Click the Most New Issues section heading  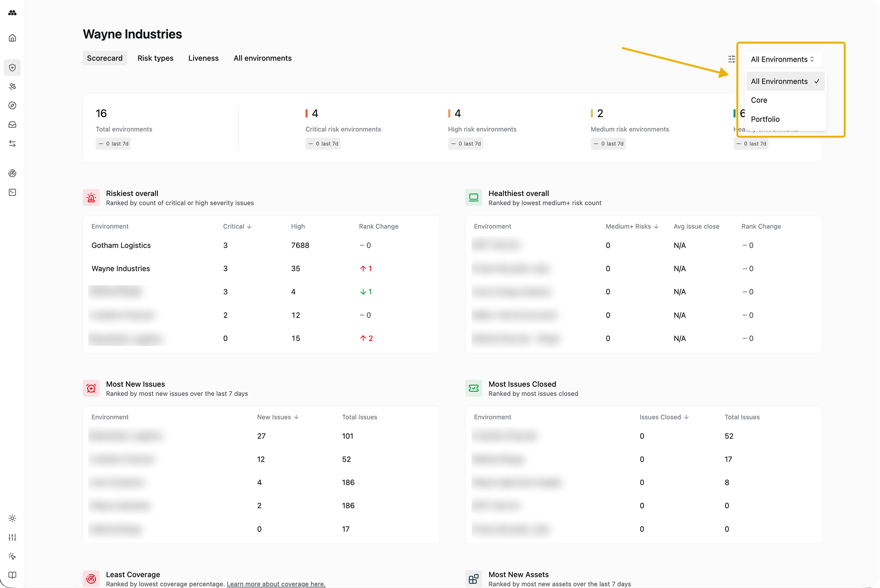pyautogui.click(x=135, y=384)
